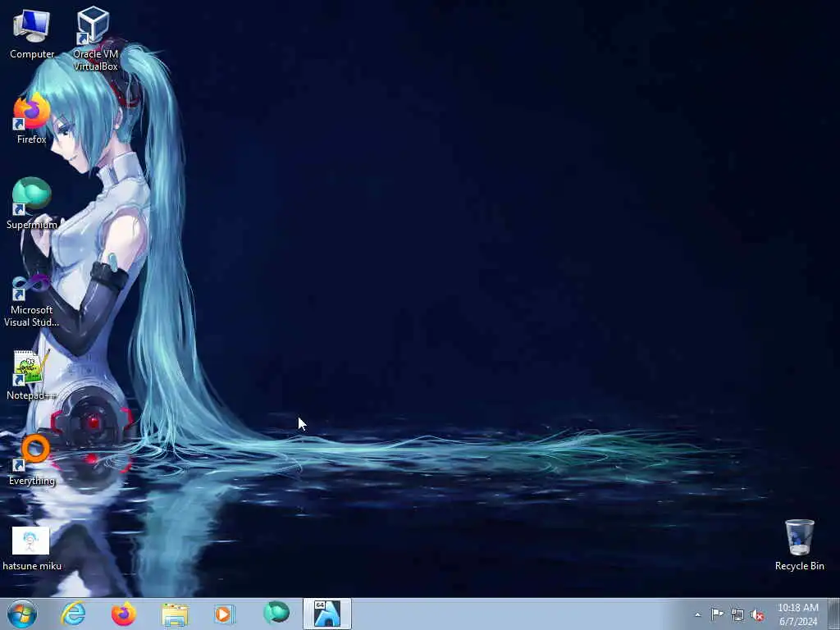Select the Microsoft Visual Studio shortcut
The width and height of the screenshot is (840, 630).
[32, 300]
